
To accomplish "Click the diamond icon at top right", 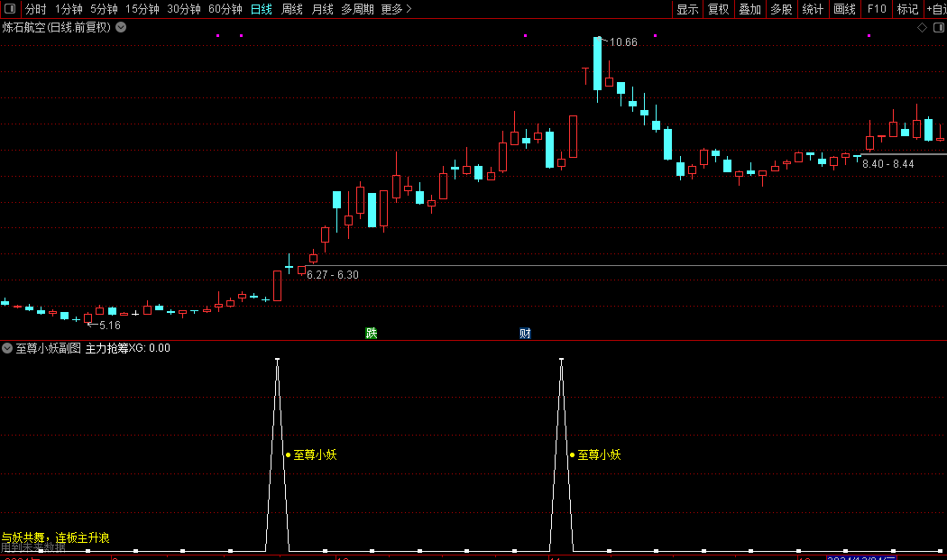I will [923, 28].
